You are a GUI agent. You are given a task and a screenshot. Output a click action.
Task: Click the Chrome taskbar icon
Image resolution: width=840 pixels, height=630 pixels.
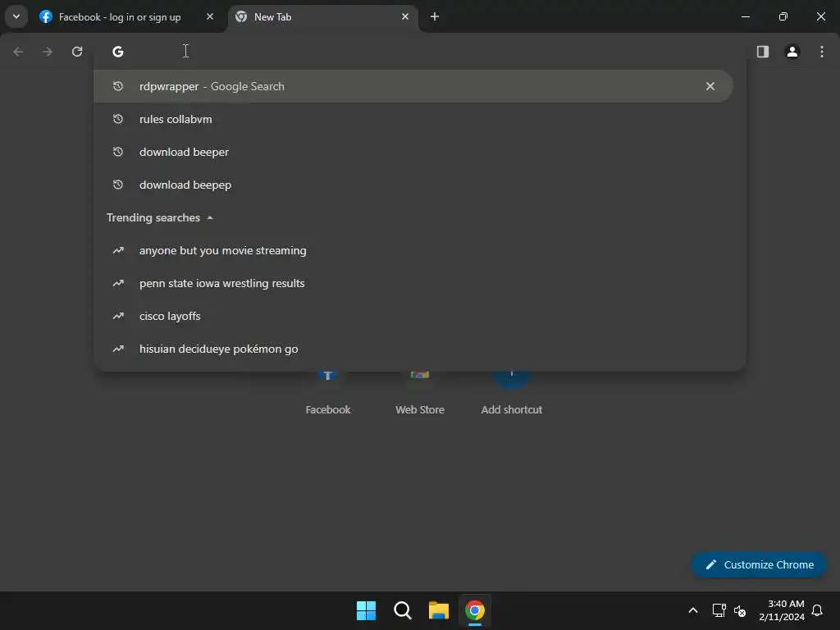pyautogui.click(x=475, y=610)
